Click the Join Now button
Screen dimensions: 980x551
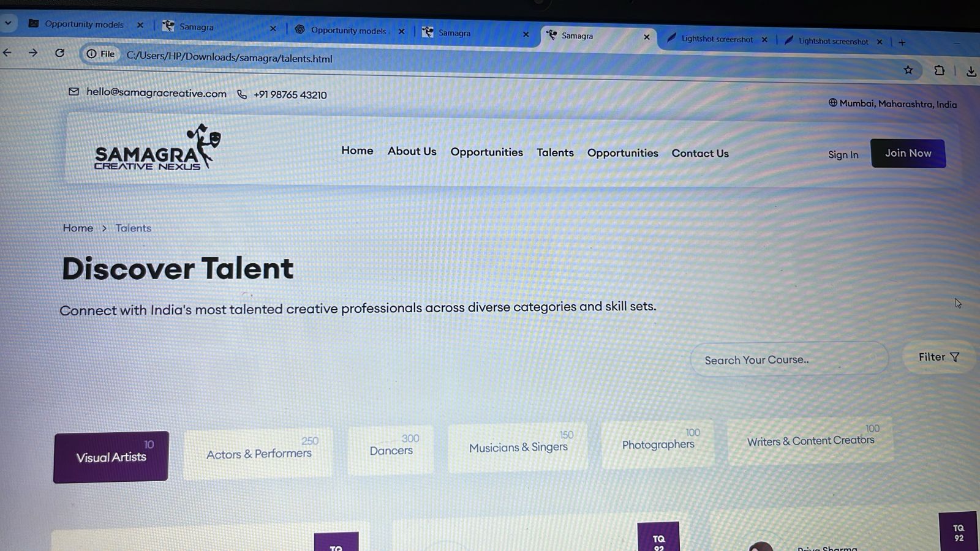tap(908, 153)
